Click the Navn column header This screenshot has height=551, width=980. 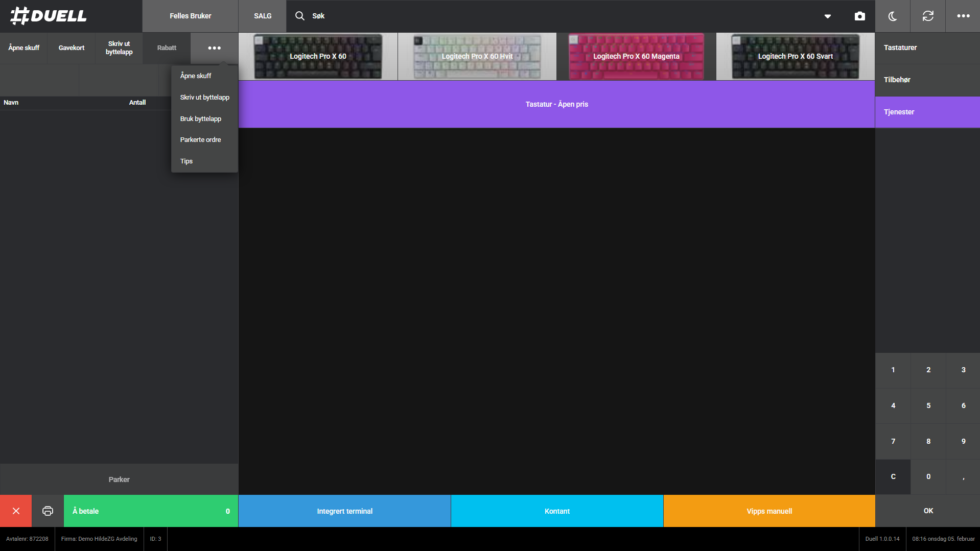pyautogui.click(x=11, y=103)
